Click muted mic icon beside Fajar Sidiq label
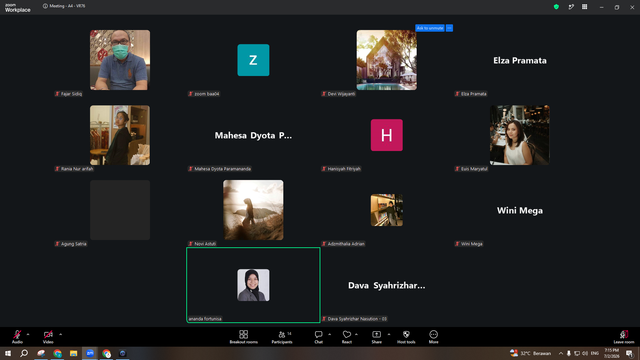 click(x=58, y=94)
